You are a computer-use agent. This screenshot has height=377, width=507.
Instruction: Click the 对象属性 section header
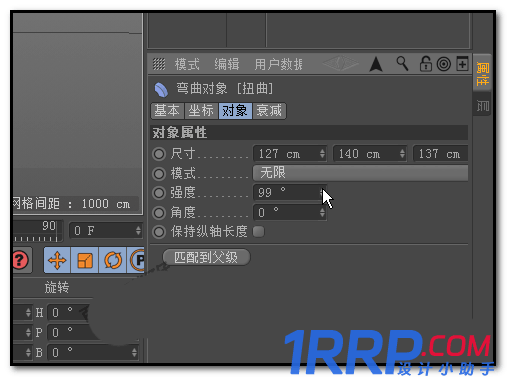click(309, 133)
